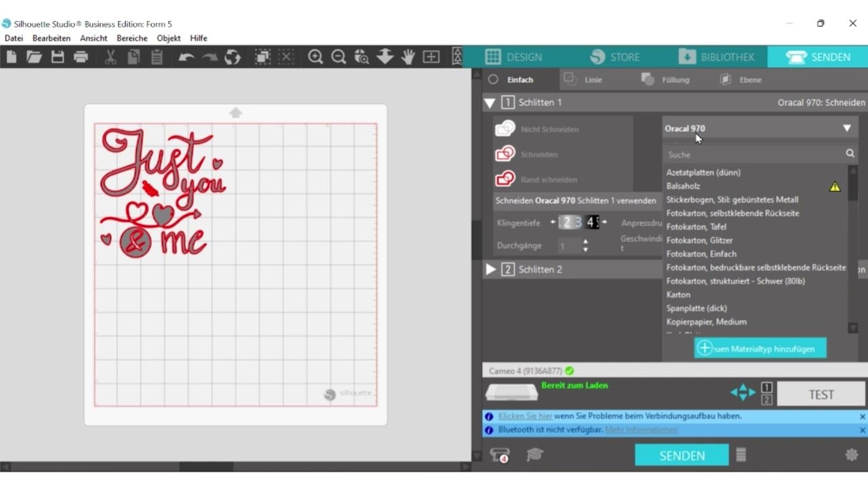Image resolution: width=868 pixels, height=488 pixels.
Task: Select tool carriage 2 next to TEST
Action: tap(766, 400)
